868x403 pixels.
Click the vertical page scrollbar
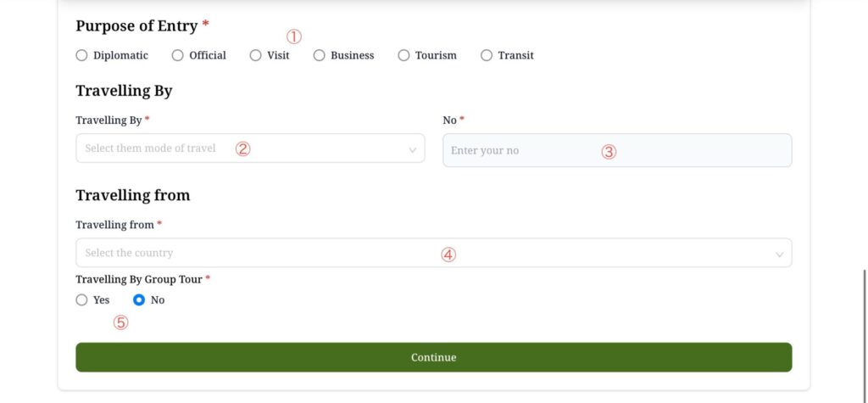point(864,322)
